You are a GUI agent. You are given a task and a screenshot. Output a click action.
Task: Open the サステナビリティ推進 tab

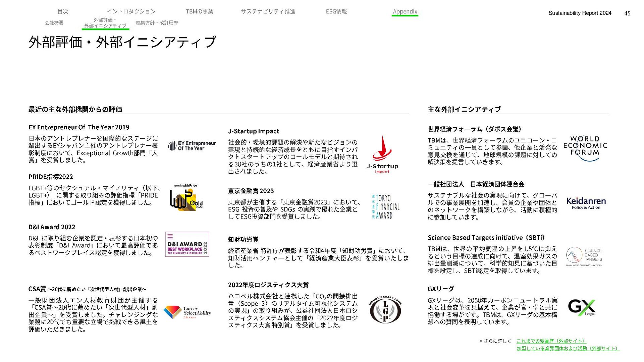(268, 11)
